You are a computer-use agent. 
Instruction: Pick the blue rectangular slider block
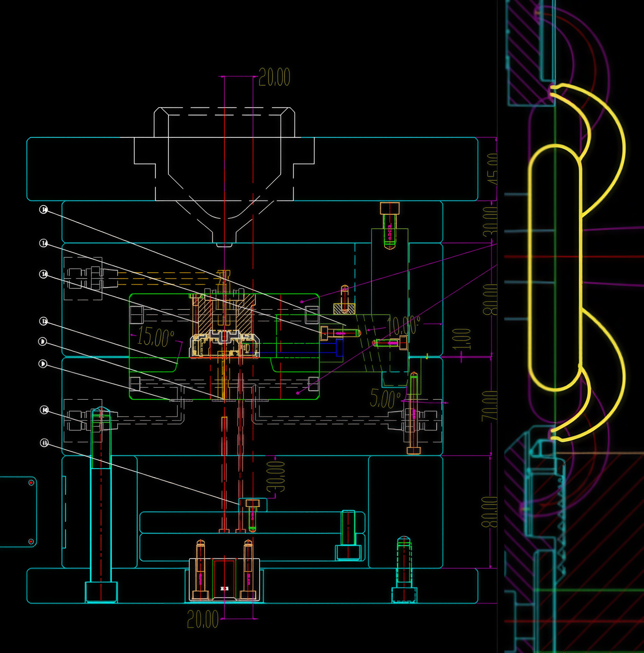tap(340, 347)
